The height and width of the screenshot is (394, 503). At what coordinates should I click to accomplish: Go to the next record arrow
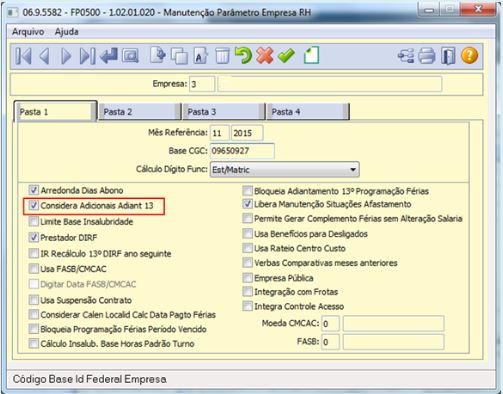click(x=66, y=56)
